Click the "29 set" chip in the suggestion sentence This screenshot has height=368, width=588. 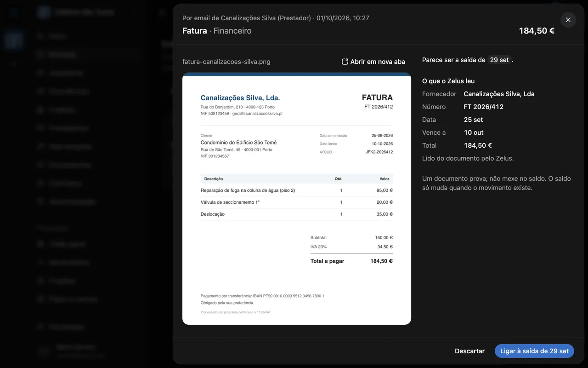pos(499,60)
